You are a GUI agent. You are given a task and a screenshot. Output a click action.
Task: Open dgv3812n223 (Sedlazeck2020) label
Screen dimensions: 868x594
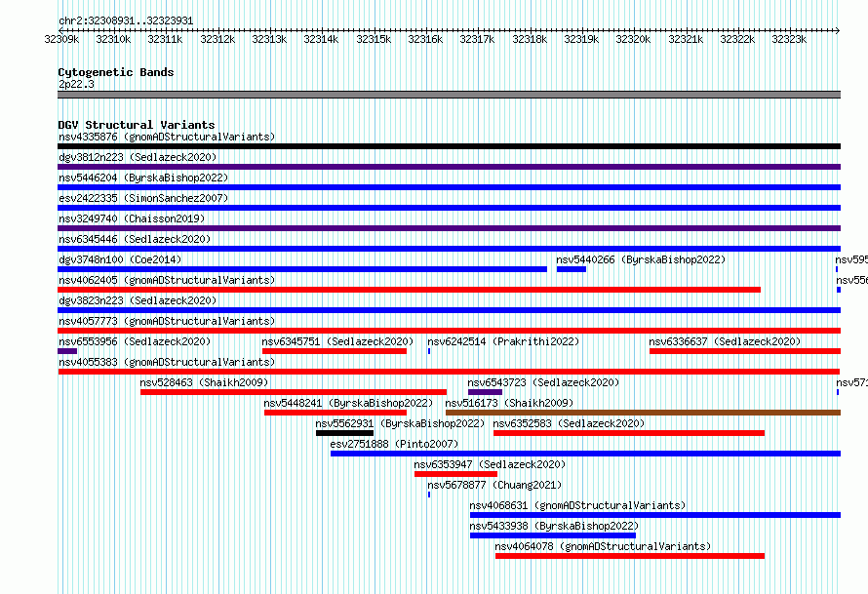click(x=138, y=157)
